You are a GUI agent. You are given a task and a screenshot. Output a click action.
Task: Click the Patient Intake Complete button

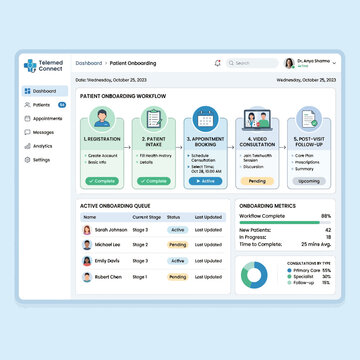(x=154, y=181)
